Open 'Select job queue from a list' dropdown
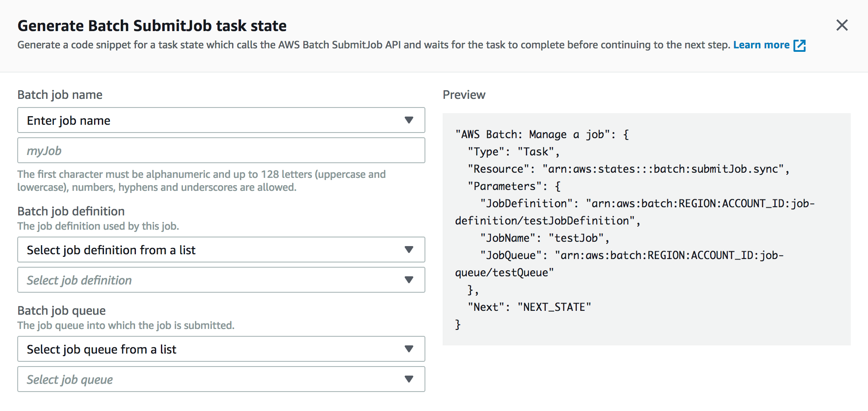Screen dimensions: 868x411 click(x=221, y=349)
